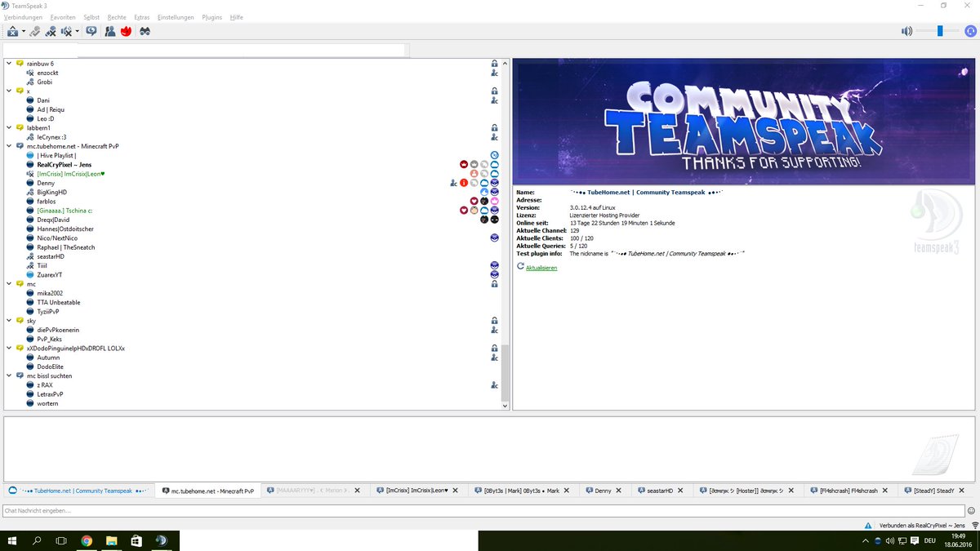Click the speech bubble eye toolbar icon

coord(91,31)
